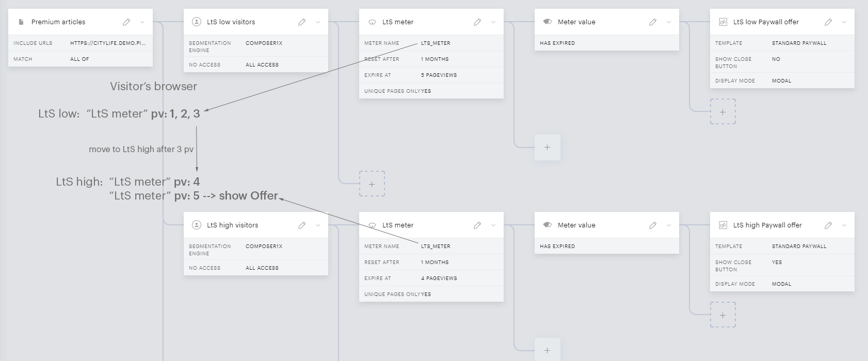Click the lower LtS meter gauge icon
868x361 pixels.
tap(372, 225)
